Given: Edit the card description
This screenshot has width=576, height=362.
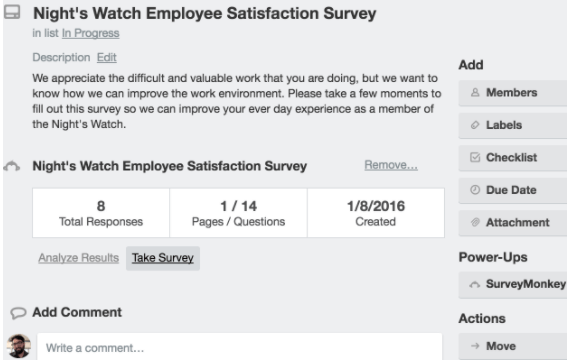Looking at the screenshot, I should click(107, 57).
